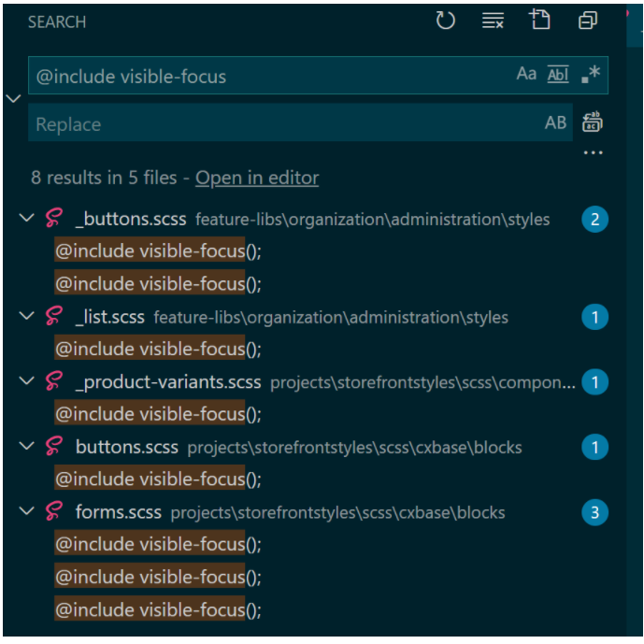Toggle search details ellipsis
644x644 pixels.
click(x=594, y=152)
